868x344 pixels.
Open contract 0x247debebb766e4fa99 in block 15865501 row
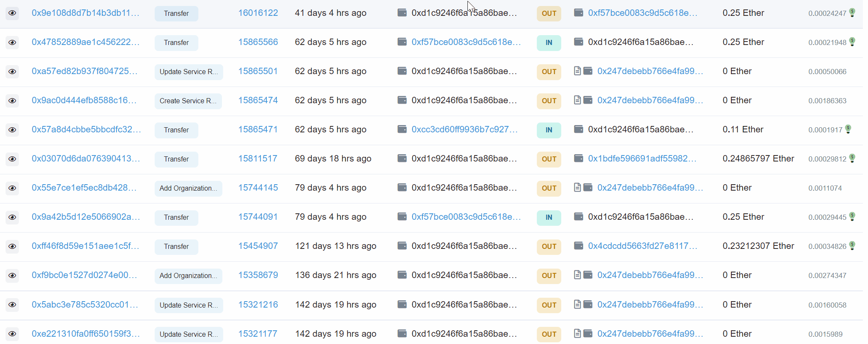(650, 71)
